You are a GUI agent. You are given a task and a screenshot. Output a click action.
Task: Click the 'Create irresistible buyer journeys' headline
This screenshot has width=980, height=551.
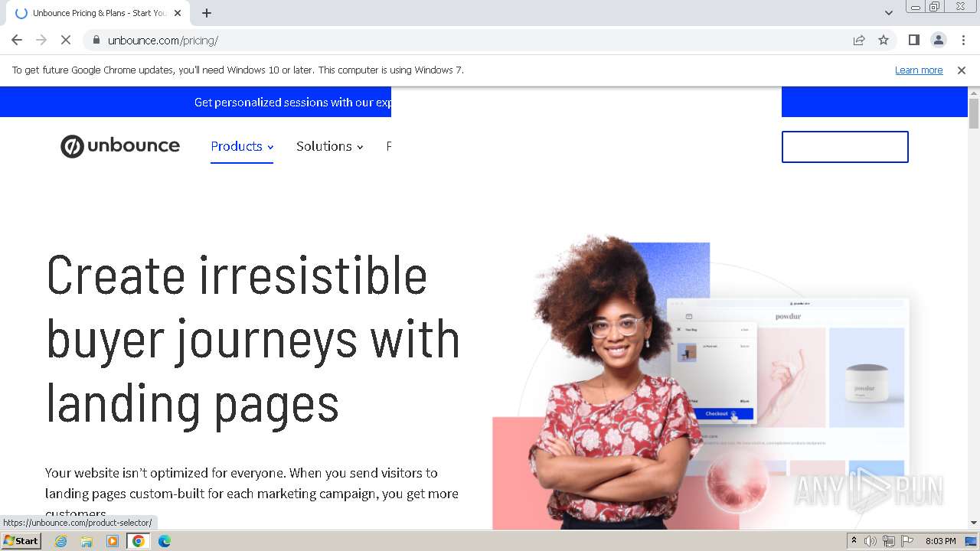pyautogui.click(x=253, y=339)
